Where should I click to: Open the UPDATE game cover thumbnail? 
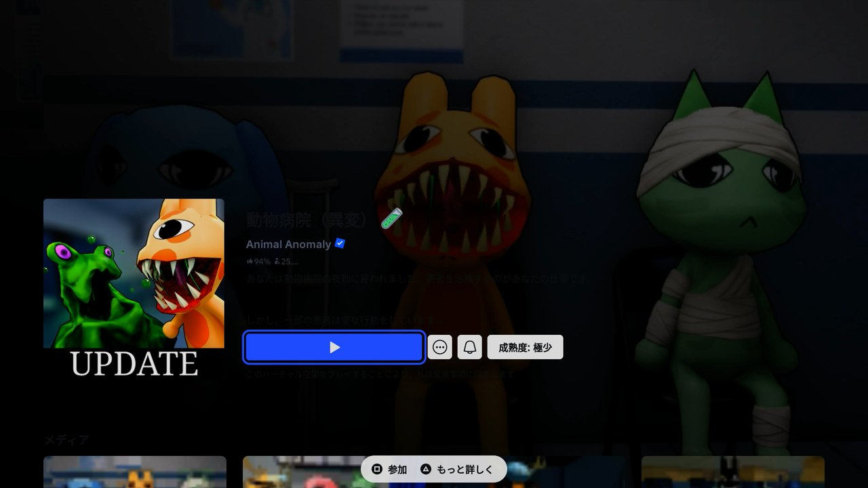[134, 289]
